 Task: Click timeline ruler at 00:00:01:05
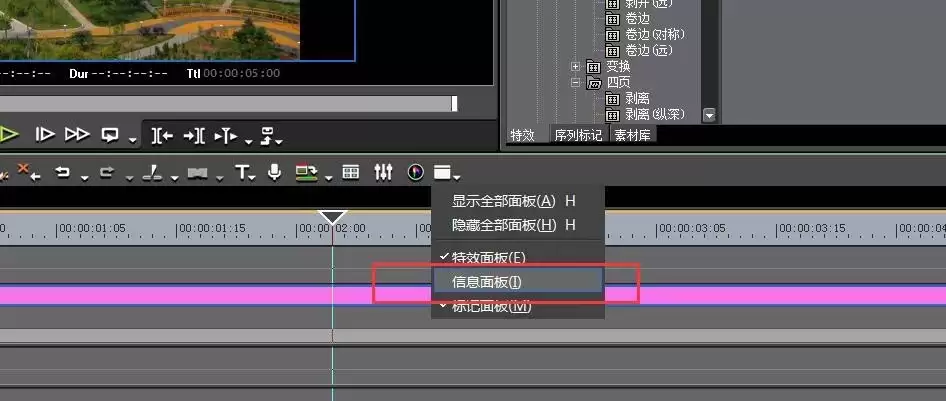point(92,229)
